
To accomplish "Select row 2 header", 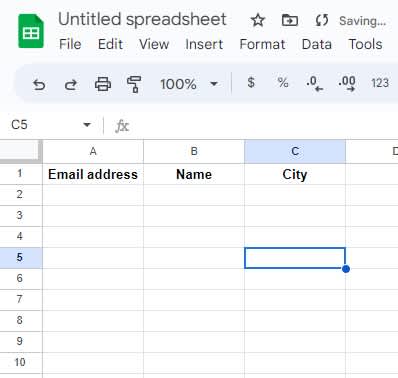I will (x=20, y=195).
